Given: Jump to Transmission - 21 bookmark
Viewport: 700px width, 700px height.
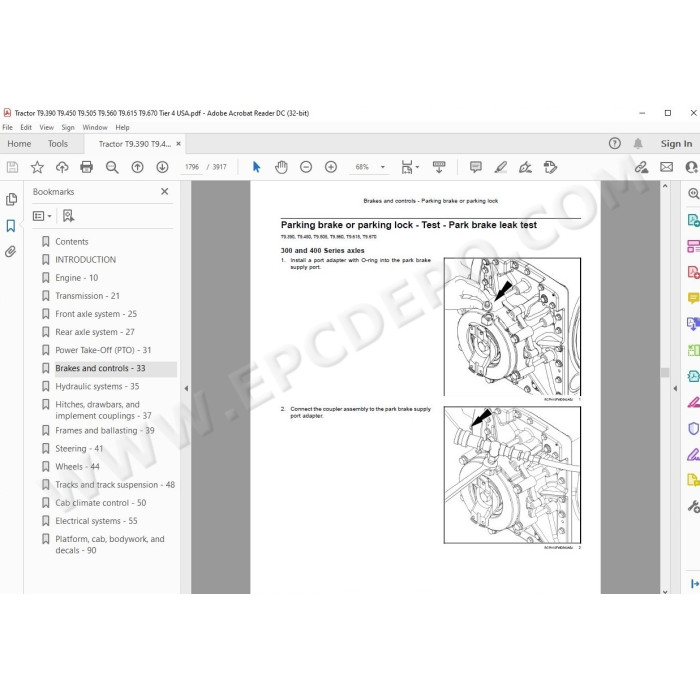Looking at the screenshot, I should (88, 296).
